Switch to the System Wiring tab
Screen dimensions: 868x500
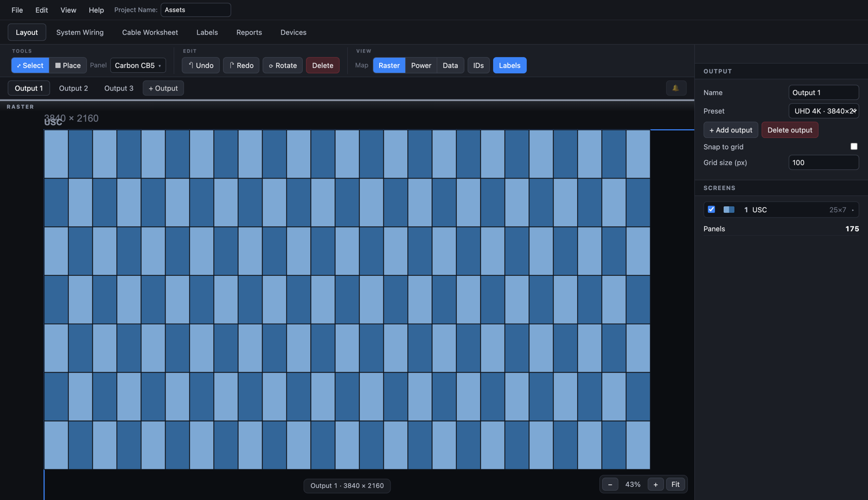[x=80, y=33]
